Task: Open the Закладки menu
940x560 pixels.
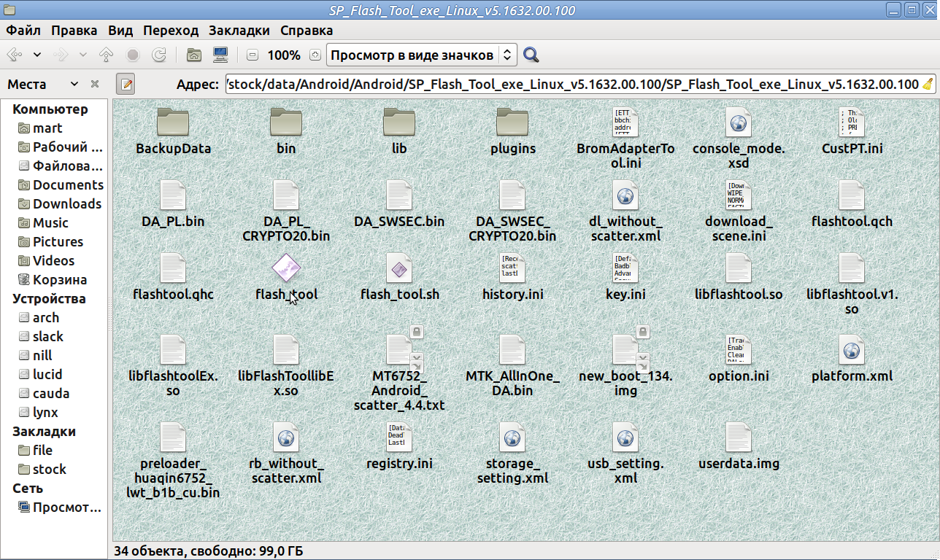Action: click(239, 30)
